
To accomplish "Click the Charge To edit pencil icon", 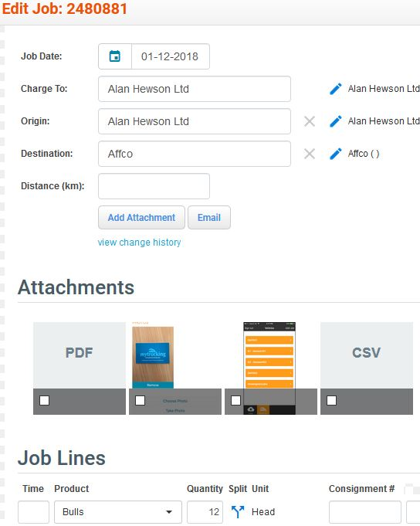I will tap(336, 89).
